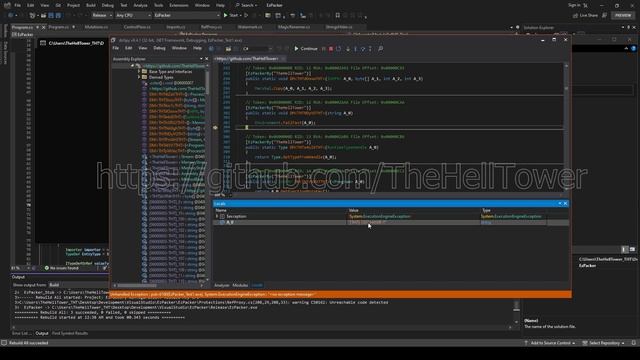
Task: Open the Select Repository dropdown
Action: click(x=604, y=343)
